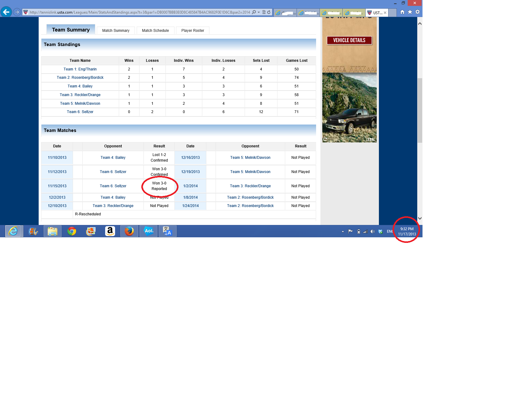Open Team 1: Eng/Tharin standings link
The height and width of the screenshot is (419, 532).
(80, 69)
